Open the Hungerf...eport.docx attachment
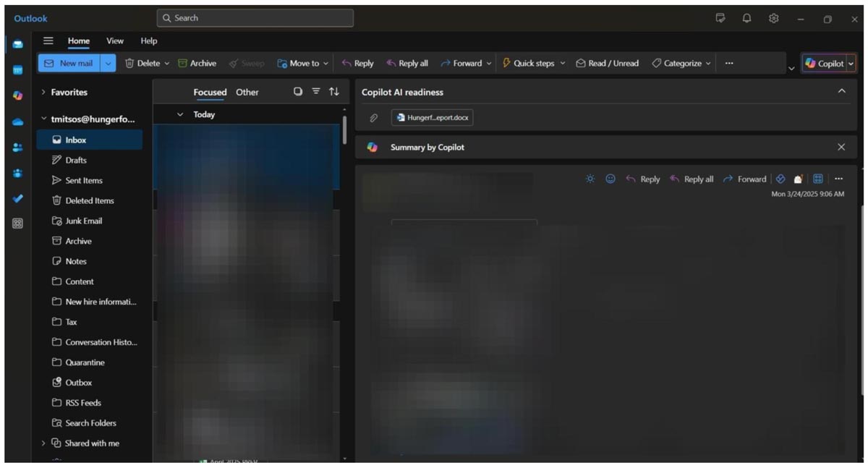Image resolution: width=868 pixels, height=468 pixels. click(433, 118)
